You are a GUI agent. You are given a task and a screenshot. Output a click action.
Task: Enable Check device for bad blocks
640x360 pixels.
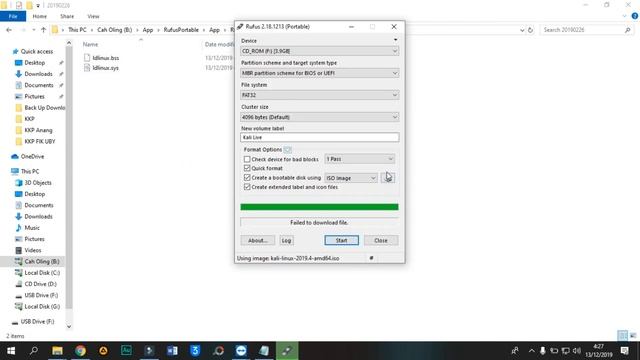247,159
